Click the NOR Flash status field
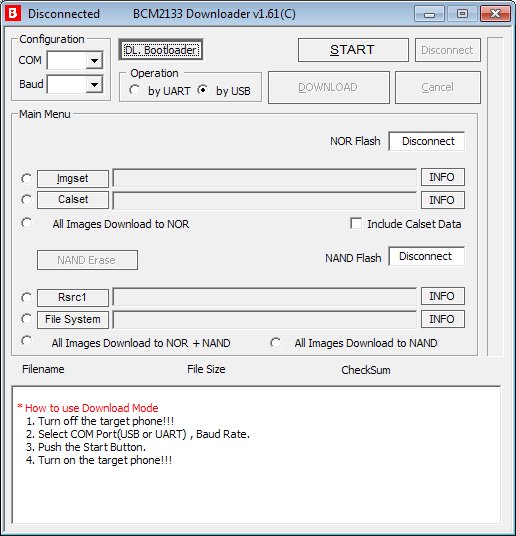Image resolution: width=516 pixels, height=536 pixels. (x=427, y=141)
